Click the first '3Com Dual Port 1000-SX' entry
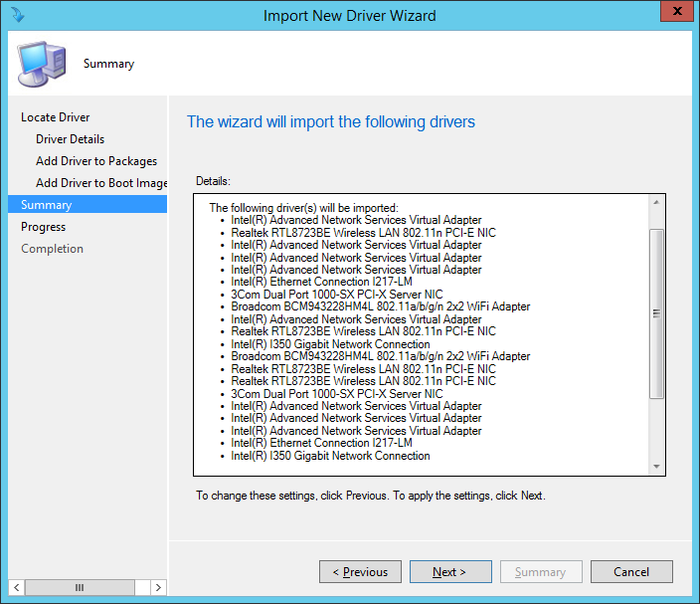The image size is (700, 604). point(337,295)
